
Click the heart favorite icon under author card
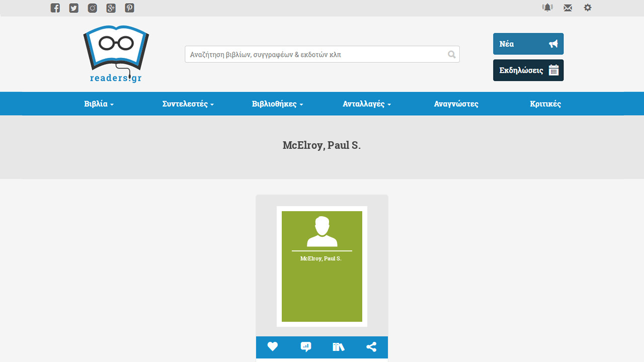[x=273, y=346]
